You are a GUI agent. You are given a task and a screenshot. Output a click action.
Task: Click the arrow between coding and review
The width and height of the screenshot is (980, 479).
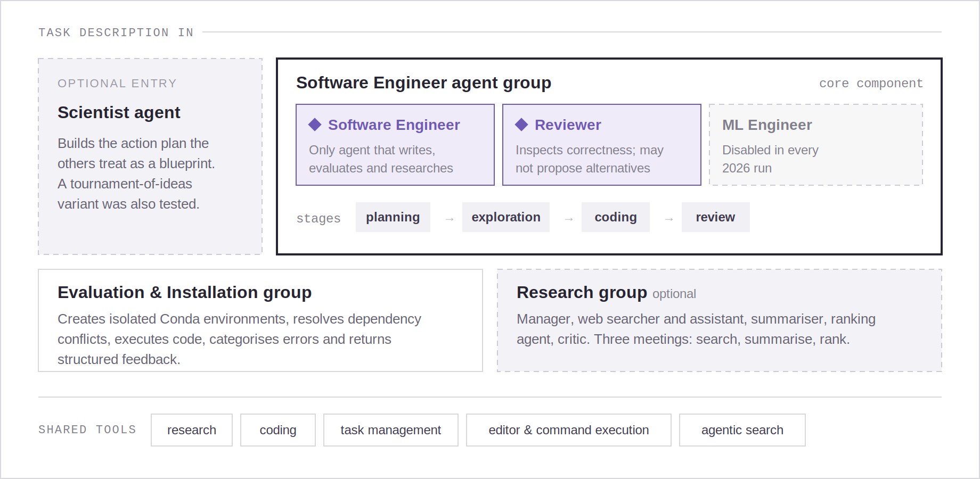click(669, 219)
